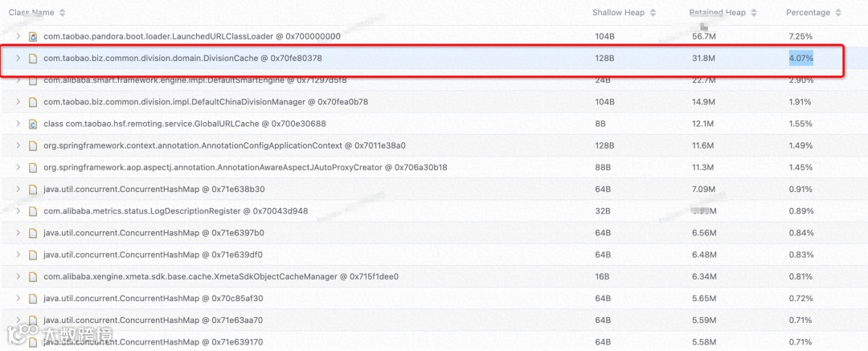Click the object icon of AnnotationConfigApplicationContext row

click(x=33, y=145)
